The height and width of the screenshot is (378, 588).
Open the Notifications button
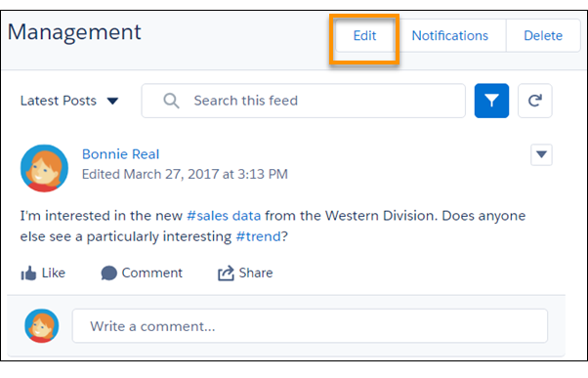point(450,36)
